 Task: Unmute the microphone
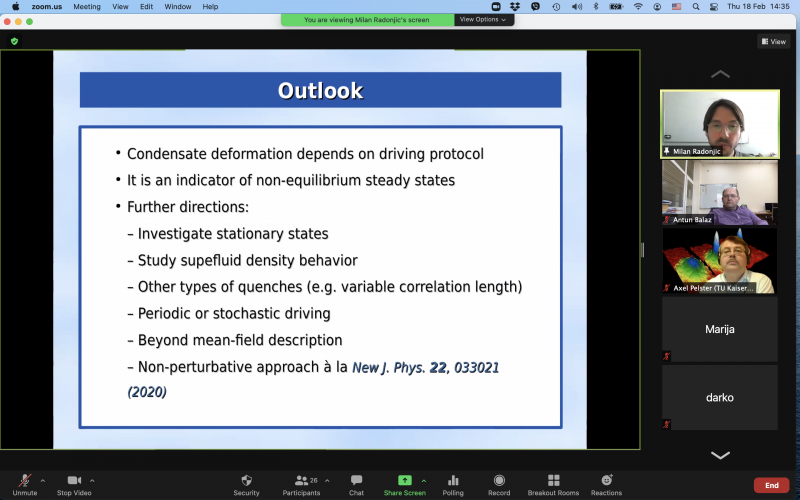(x=24, y=481)
